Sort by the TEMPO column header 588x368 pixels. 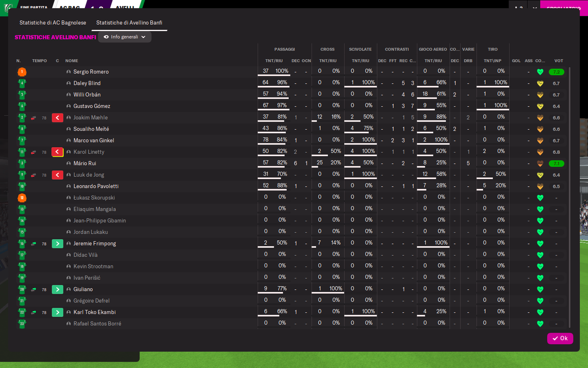(x=40, y=61)
